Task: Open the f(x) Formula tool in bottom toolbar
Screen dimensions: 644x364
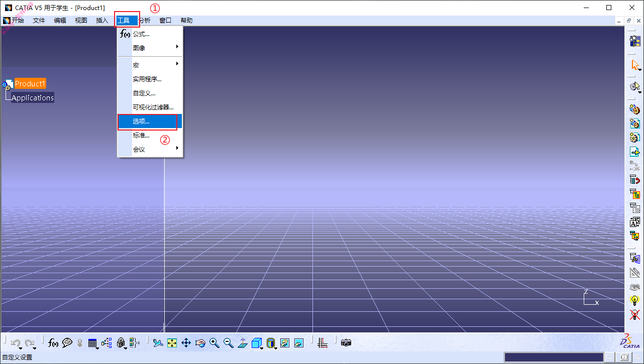Action: coord(53,343)
